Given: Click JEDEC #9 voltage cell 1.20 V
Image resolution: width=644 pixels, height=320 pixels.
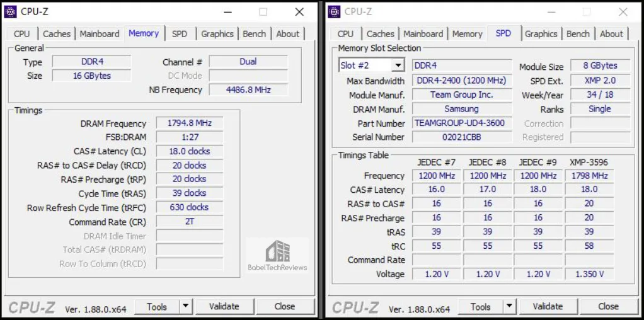Looking at the screenshot, I should (x=538, y=274).
